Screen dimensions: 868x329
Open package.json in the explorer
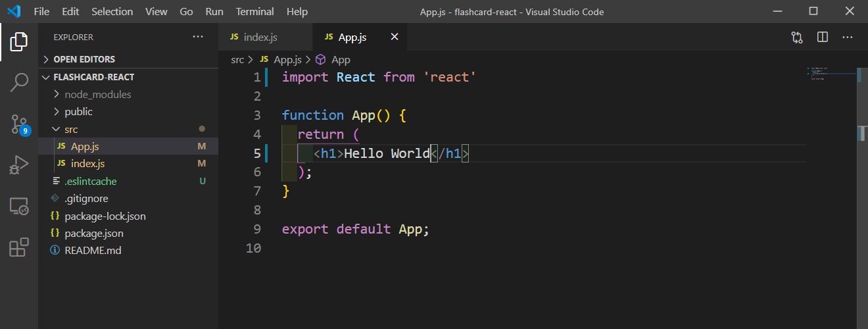(x=128, y=233)
